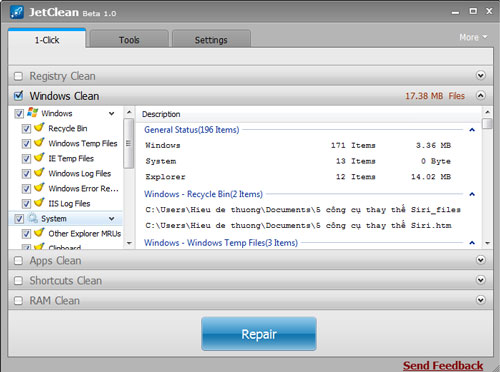This screenshot has height=372, width=500.
Task: Click the Repair button
Action: (x=259, y=334)
